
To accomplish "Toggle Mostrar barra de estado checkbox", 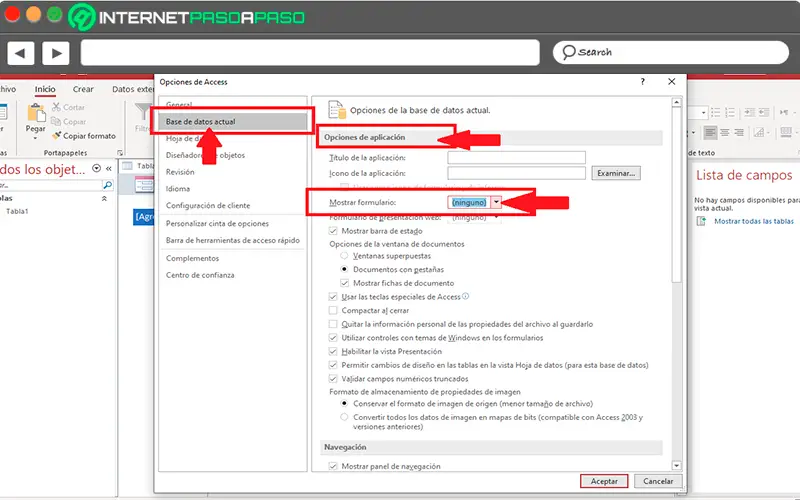I will (x=333, y=231).
